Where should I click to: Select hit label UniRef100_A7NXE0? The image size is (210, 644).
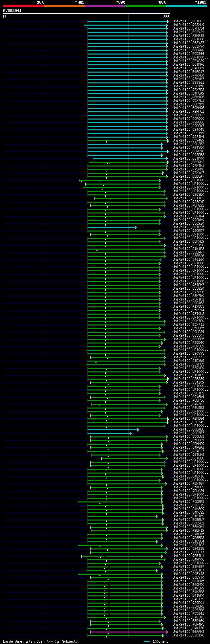point(188,76)
